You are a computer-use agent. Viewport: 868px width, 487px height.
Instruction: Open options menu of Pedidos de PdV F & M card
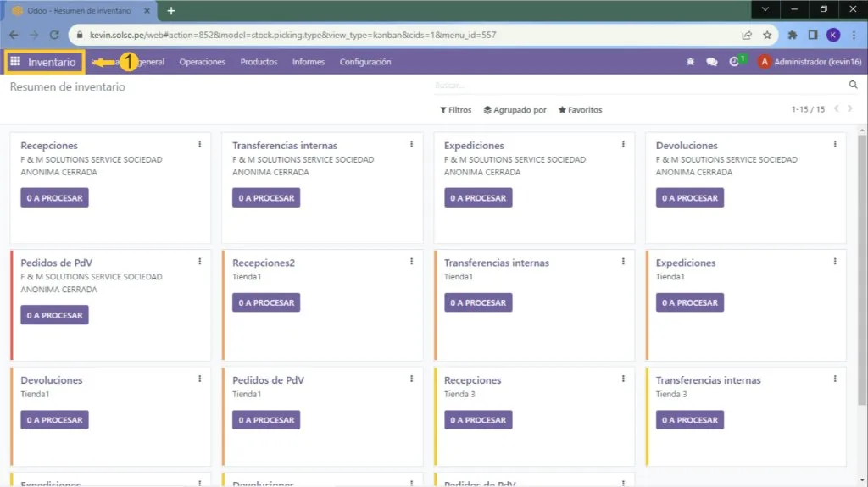click(200, 261)
